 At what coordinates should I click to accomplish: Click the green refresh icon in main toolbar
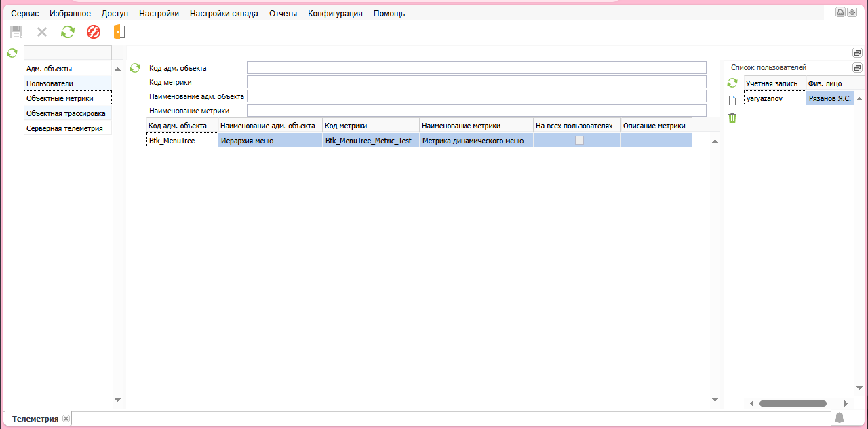pyautogui.click(x=68, y=32)
